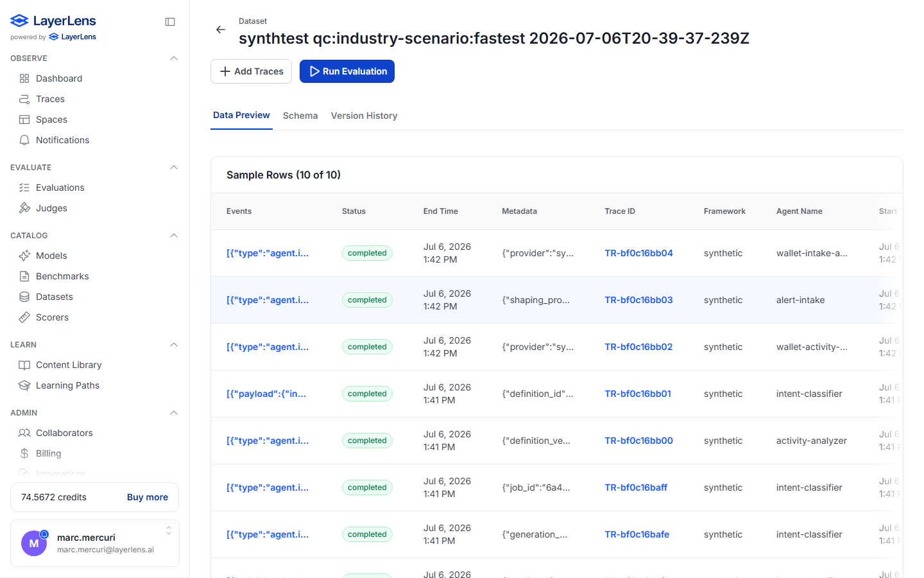Click the Buy more credits link

pyautogui.click(x=148, y=497)
